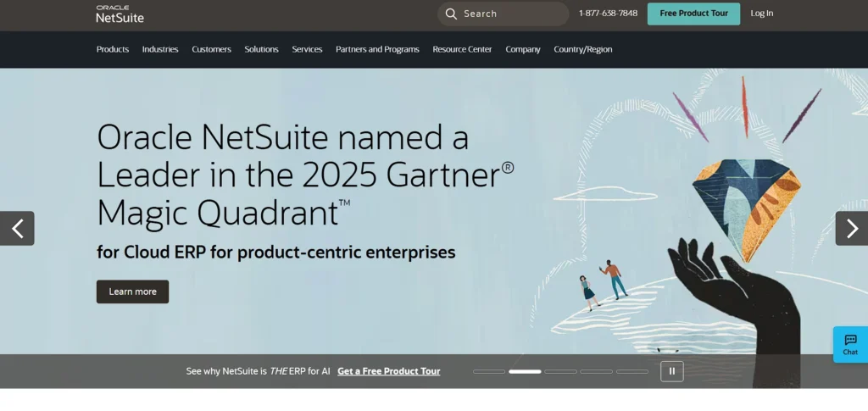Click 'for Cloud ERP for product-centric enterprises' text
Image resolution: width=868 pixels, height=411 pixels.
pos(275,253)
